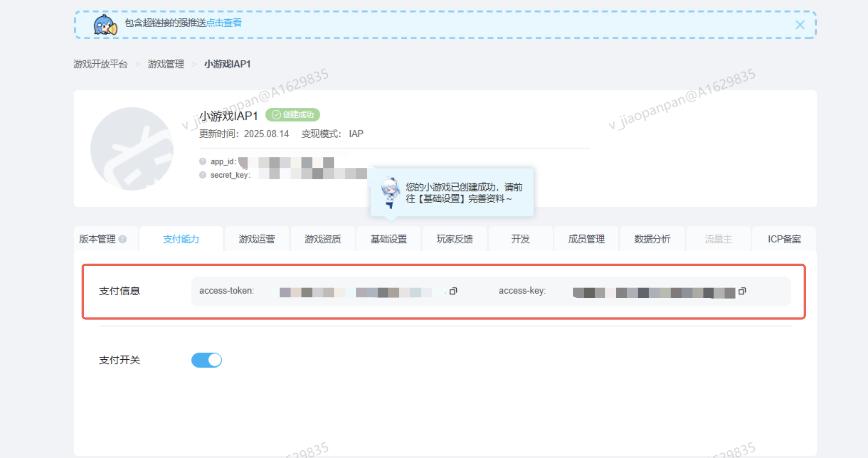Go to 基础设置 tab
868x458 pixels.
tap(388, 239)
